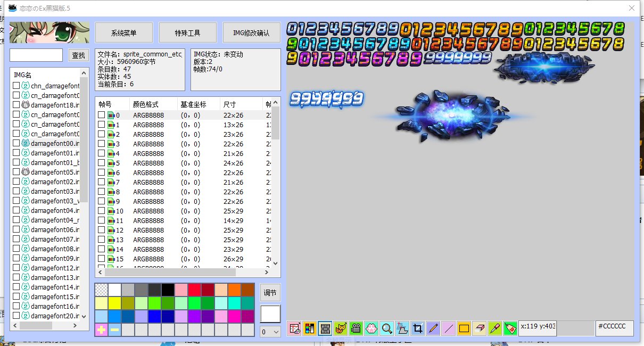
Task: Open the 系统菜单 button
Action: click(x=124, y=32)
